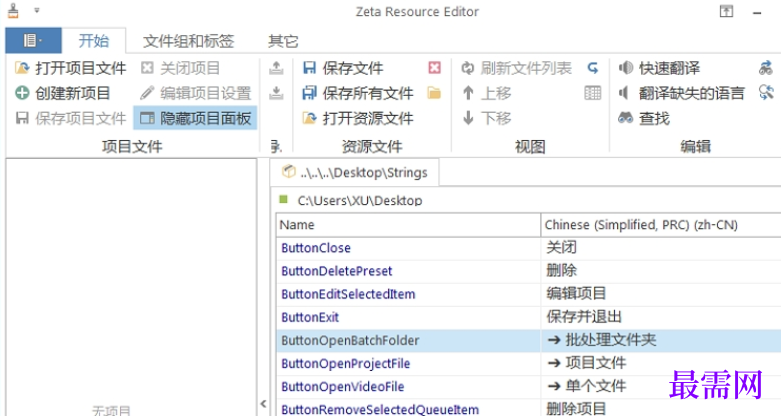Viewport: 781px width, 416px height.
Task: Switch to the 其它 ribbon tab
Action: [283, 41]
